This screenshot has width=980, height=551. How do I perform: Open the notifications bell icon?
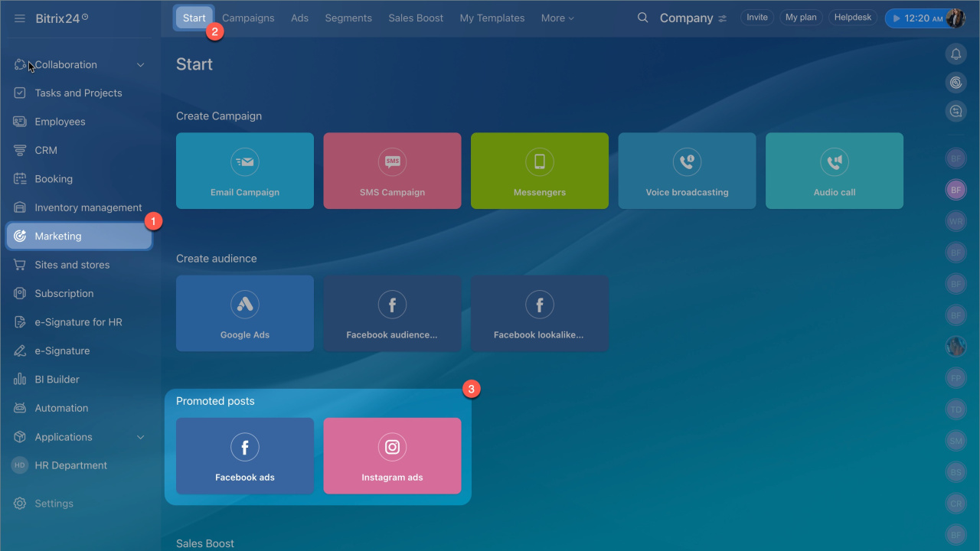[x=955, y=54]
